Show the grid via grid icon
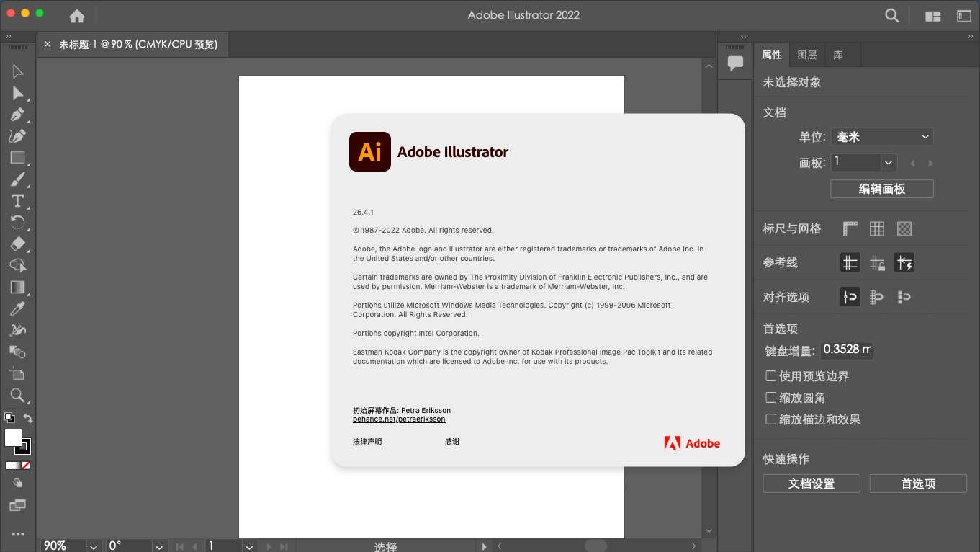Screen dimensions: 980x552 [x=877, y=228]
